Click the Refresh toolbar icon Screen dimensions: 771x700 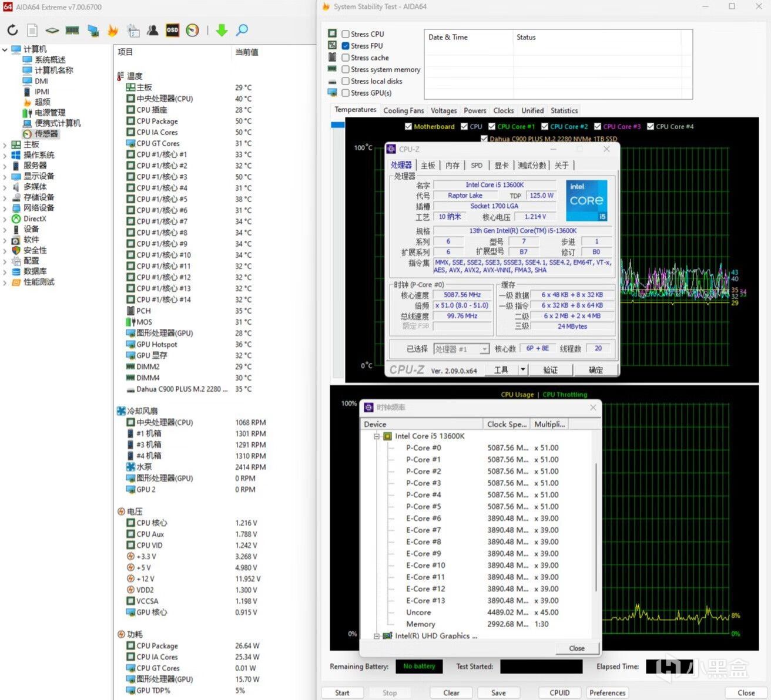pos(12,30)
